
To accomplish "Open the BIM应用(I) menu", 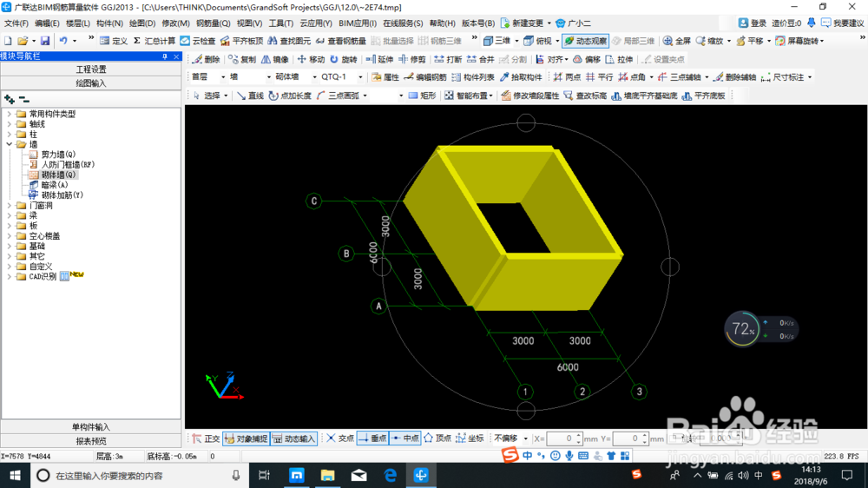I will 358,23.
